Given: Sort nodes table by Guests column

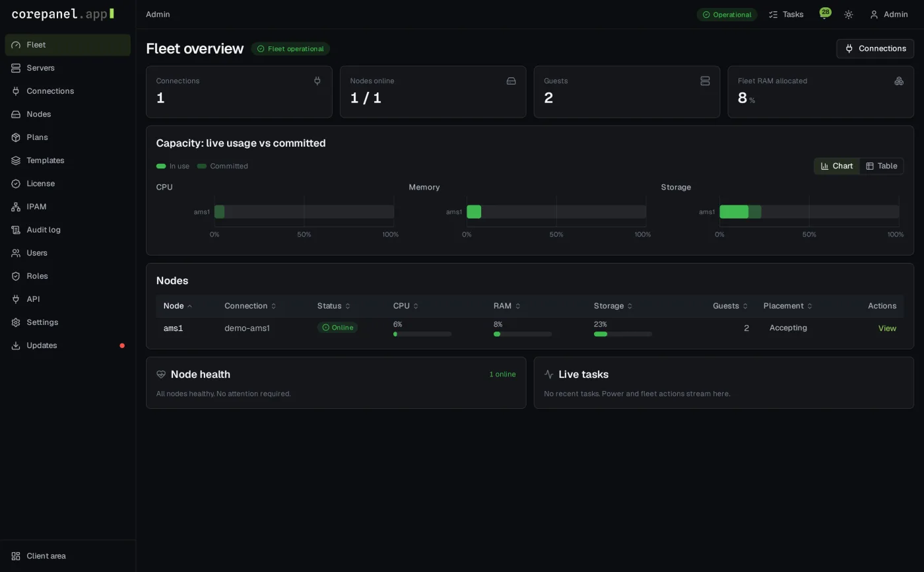Looking at the screenshot, I should coord(731,306).
